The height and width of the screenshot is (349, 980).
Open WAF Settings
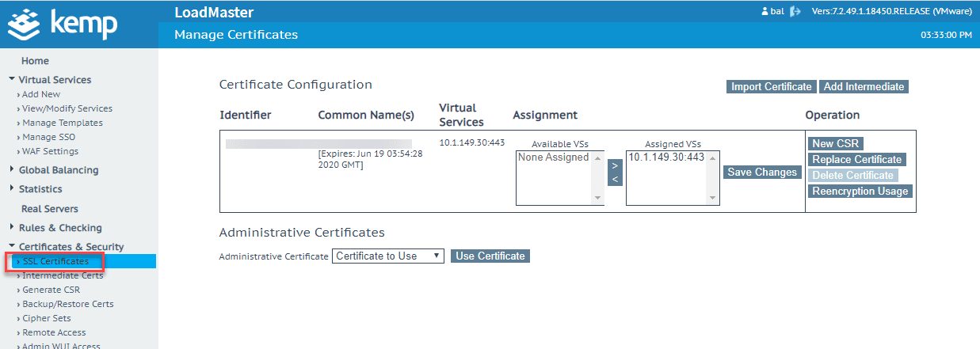(49, 151)
